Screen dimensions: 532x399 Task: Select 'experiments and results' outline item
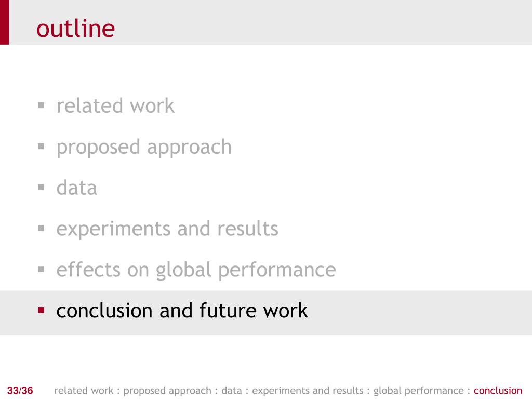tap(167, 229)
